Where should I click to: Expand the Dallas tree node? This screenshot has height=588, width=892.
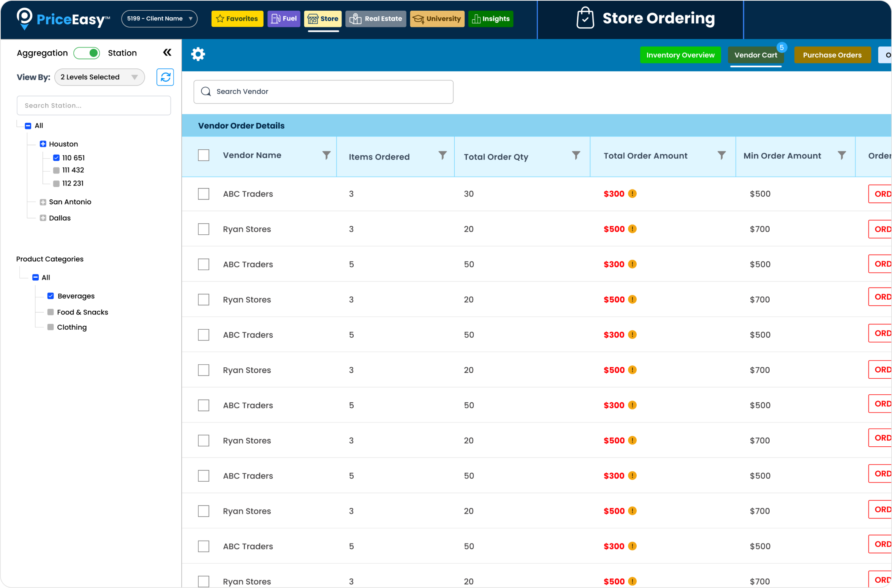[x=43, y=218]
